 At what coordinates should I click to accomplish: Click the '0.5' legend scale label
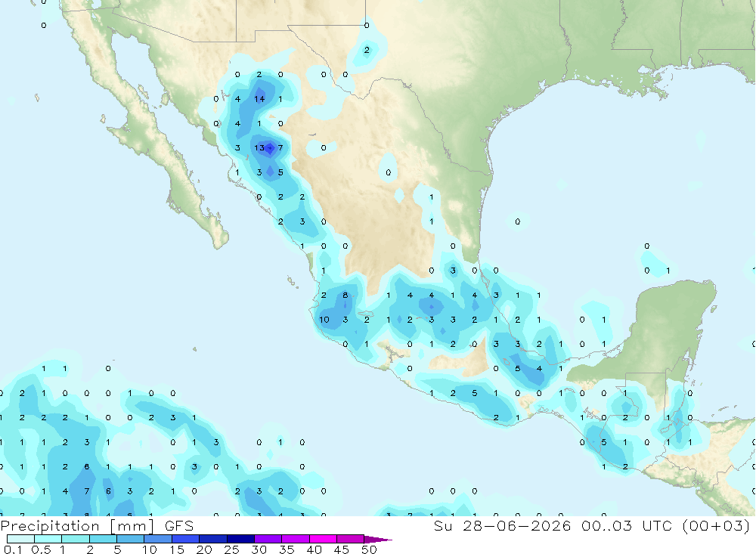tap(41, 549)
